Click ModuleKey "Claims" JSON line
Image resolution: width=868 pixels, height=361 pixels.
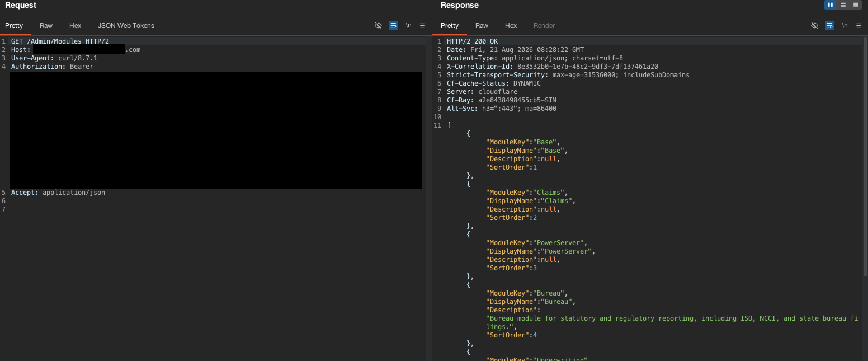527,193
